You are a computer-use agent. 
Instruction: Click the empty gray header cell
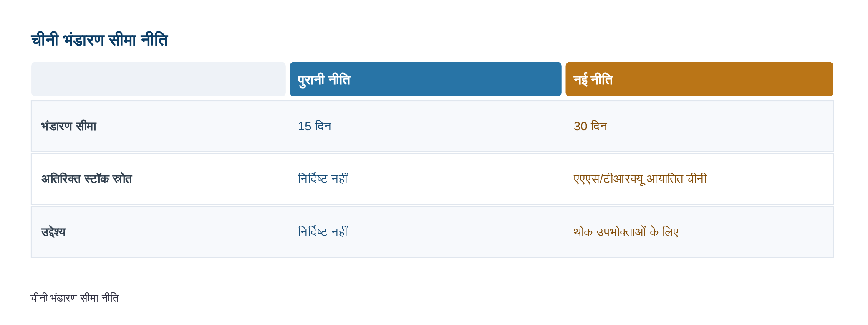click(x=159, y=79)
